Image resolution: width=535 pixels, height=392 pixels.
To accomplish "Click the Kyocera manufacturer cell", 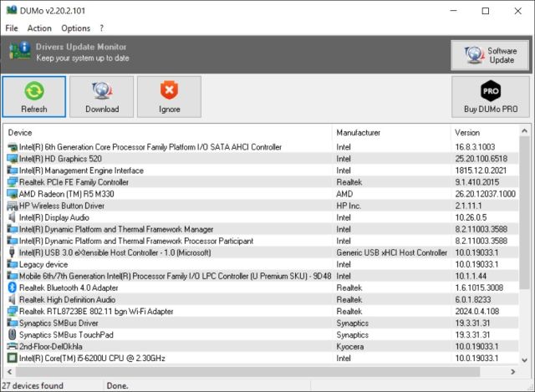I will tap(350, 347).
